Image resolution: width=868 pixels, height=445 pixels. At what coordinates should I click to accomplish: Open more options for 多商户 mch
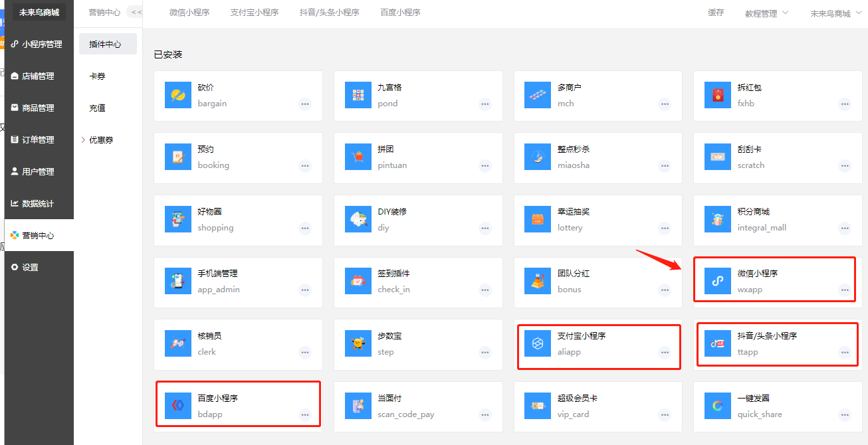tap(665, 104)
